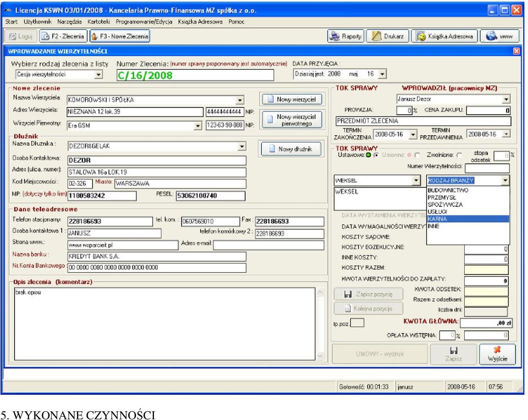Choose PRZEMYSŁ from the branch list

tap(468, 197)
